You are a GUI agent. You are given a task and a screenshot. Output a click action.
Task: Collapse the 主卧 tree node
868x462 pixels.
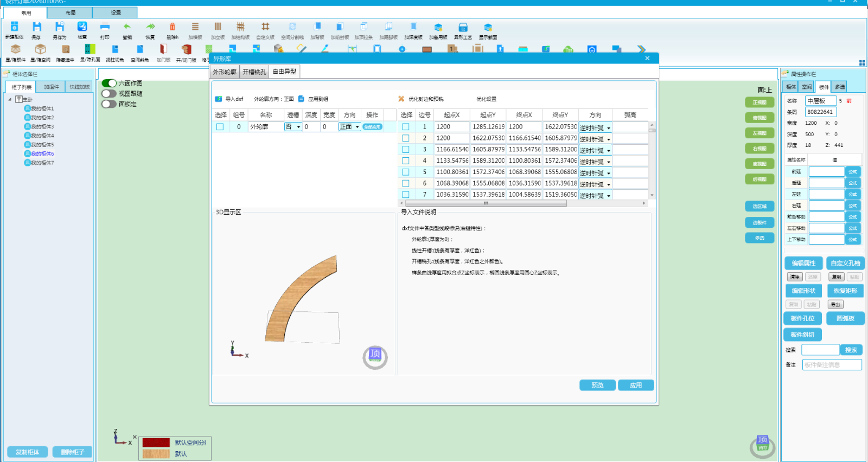10,100
